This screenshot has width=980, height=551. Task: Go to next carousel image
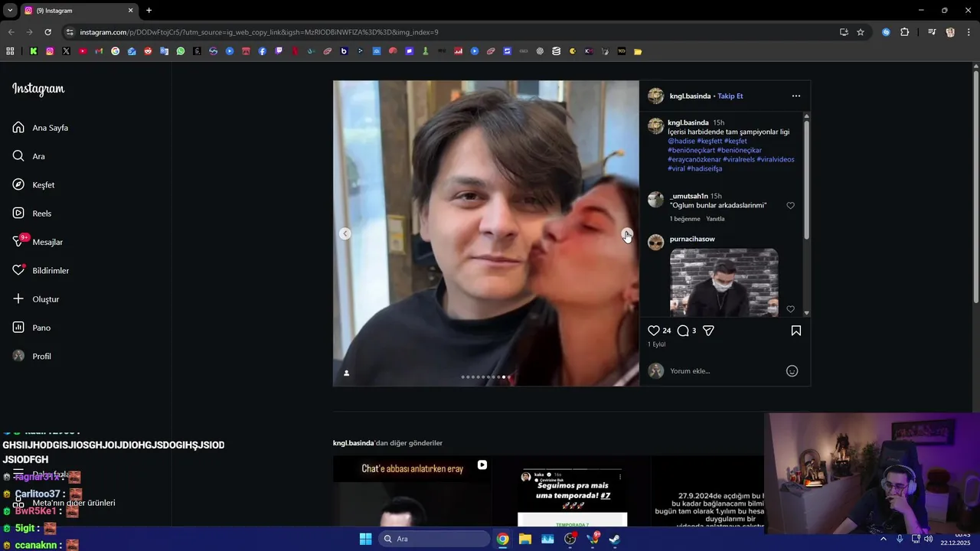626,233
